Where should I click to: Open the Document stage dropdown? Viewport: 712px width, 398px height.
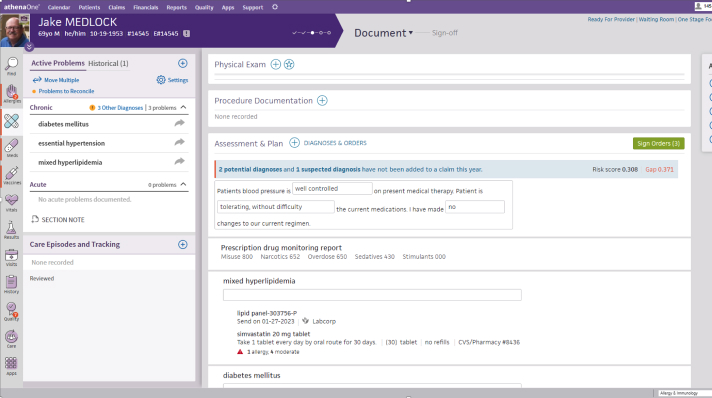383,33
